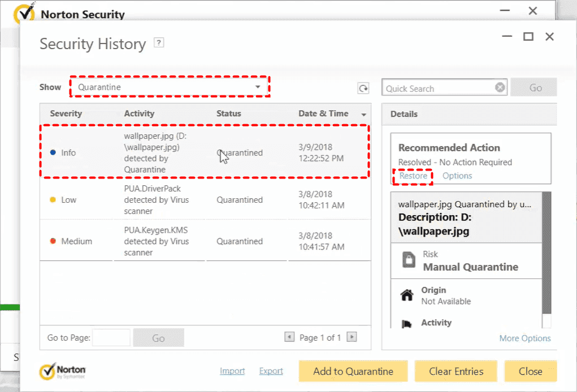Viewport: 577px width, 392px height.
Task: Click the help question mark icon
Action: click(x=159, y=43)
